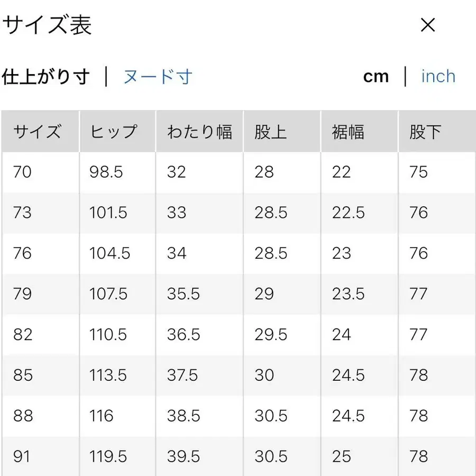476x476 pixels.
Task: Click the 股下 column header
Action: point(423,131)
